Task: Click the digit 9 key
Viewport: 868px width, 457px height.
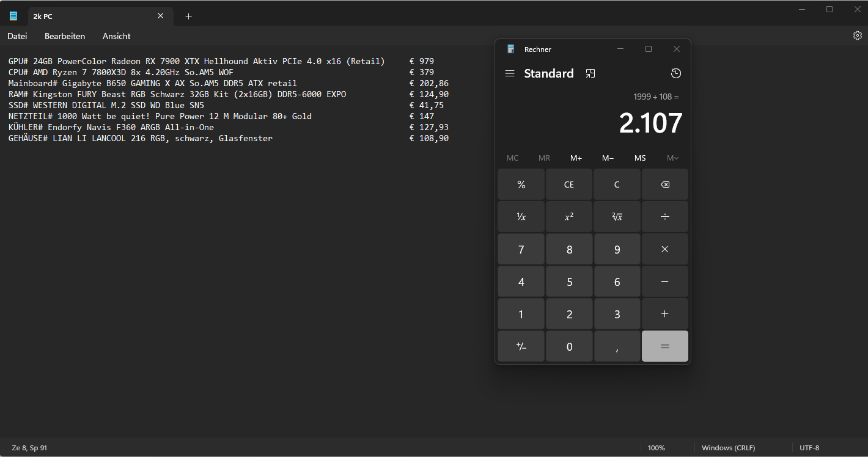Action: [x=617, y=249]
